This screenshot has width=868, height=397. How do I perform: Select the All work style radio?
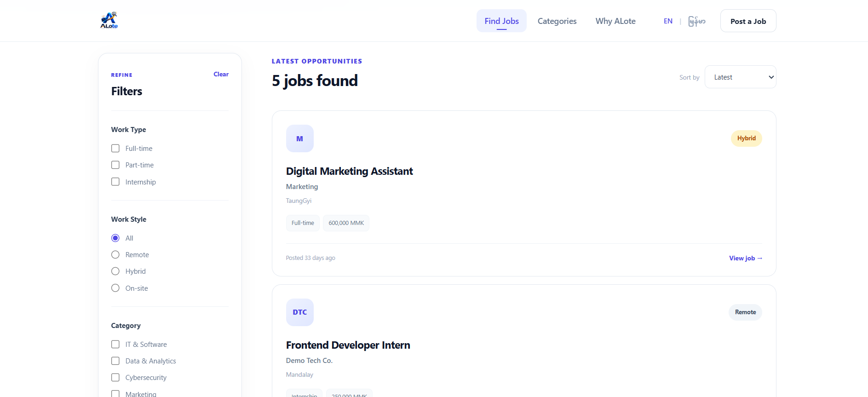[115, 238]
